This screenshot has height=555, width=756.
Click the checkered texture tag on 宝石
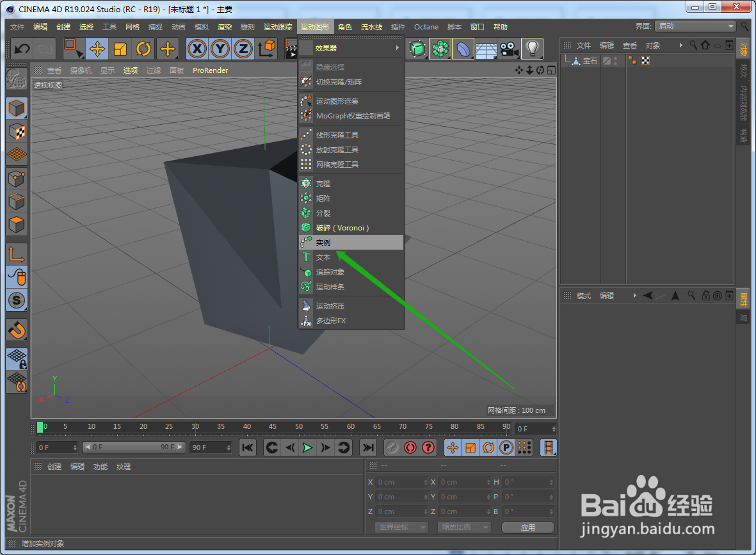[x=645, y=60]
